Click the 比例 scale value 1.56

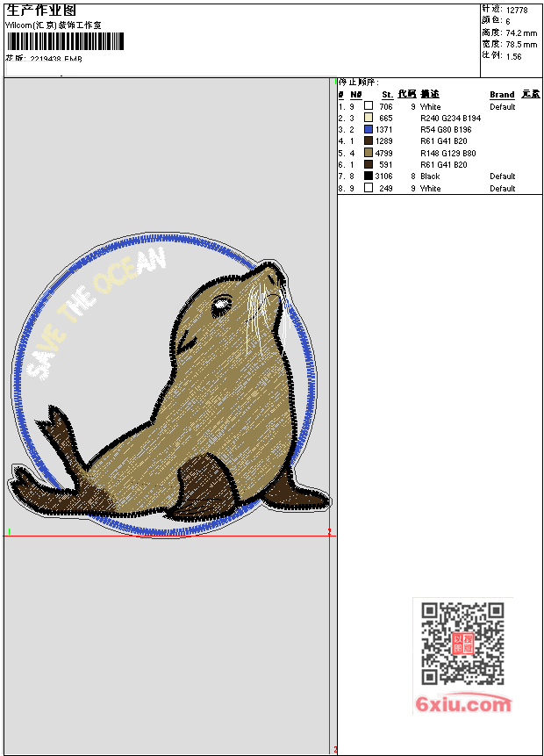tap(514, 55)
